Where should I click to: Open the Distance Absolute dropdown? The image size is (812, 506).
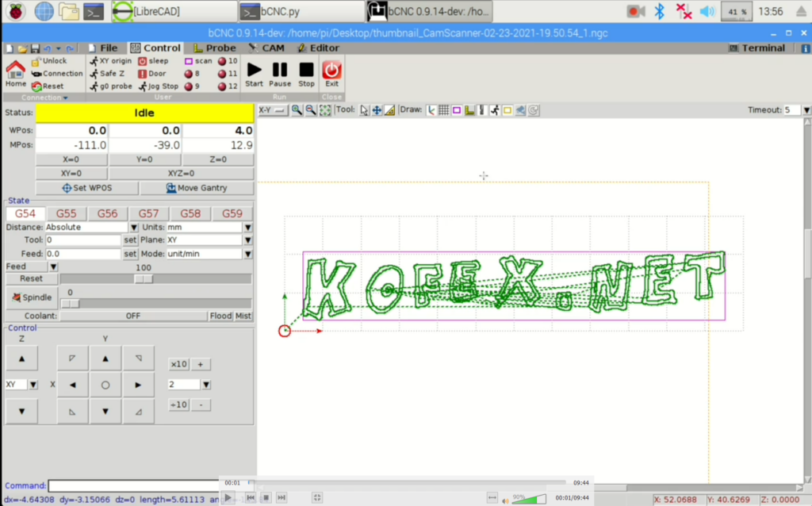133,228
